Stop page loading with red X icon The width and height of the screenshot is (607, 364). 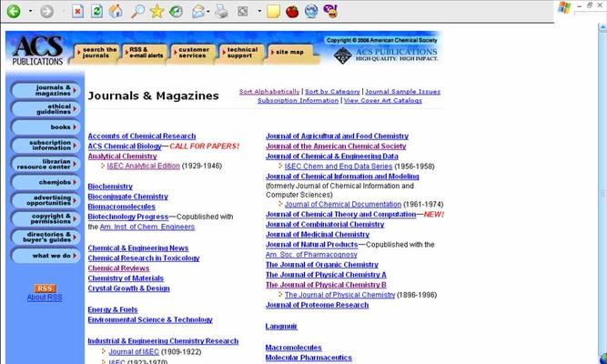click(78, 11)
